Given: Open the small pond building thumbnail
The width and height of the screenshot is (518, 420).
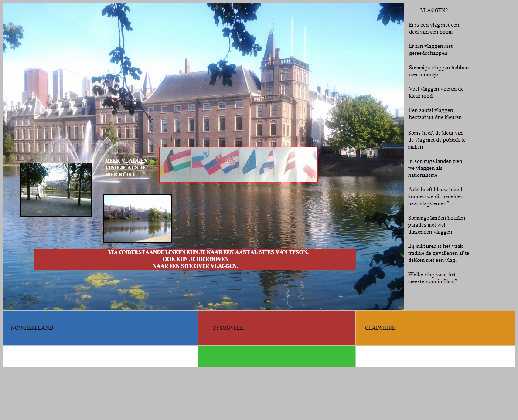Looking at the screenshot, I should point(137,218).
